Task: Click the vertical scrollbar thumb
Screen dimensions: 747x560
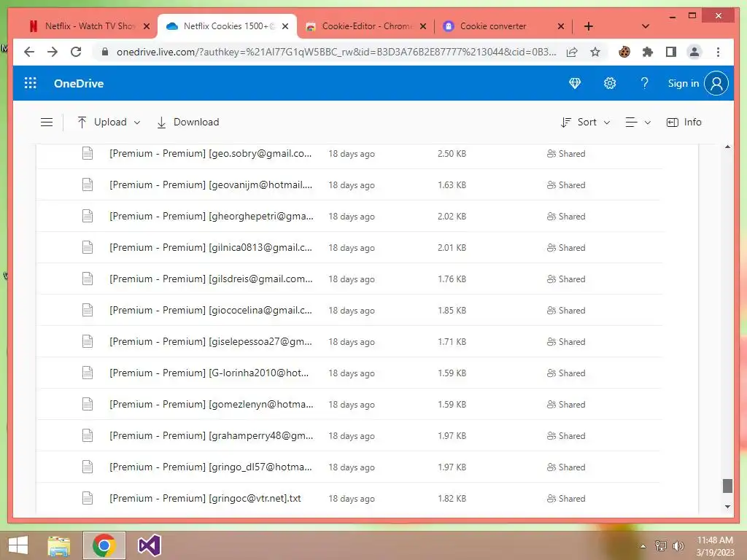Action: (727, 486)
